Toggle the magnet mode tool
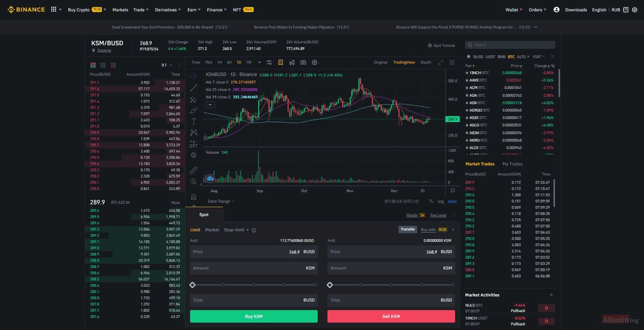The height and width of the screenshot is (330, 644). tap(194, 197)
